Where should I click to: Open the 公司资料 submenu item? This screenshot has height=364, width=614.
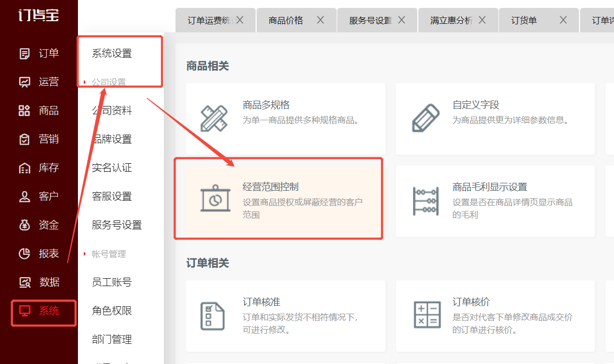click(x=112, y=110)
